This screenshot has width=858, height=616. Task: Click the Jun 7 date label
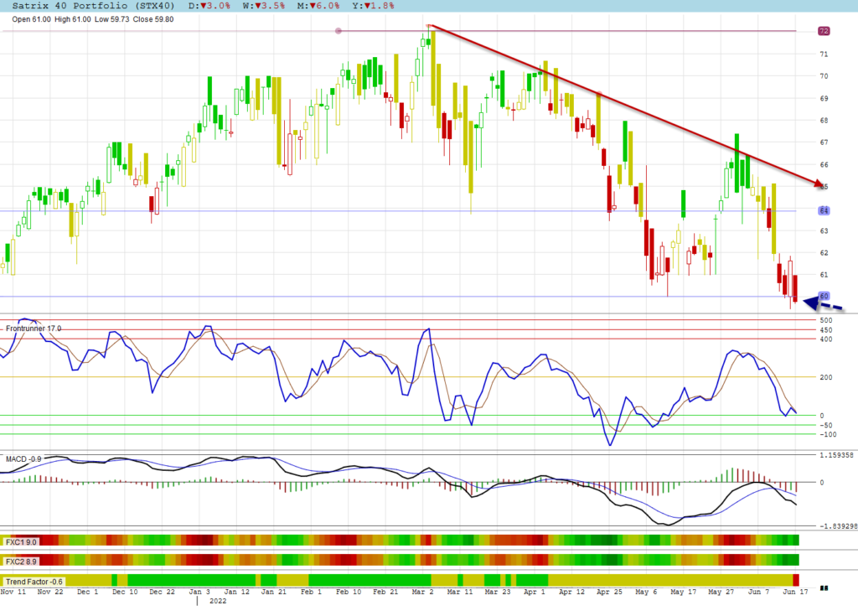(758, 592)
